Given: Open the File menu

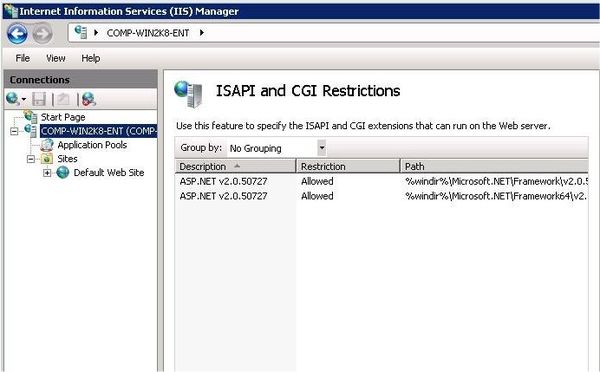Looking at the screenshot, I should click(23, 58).
